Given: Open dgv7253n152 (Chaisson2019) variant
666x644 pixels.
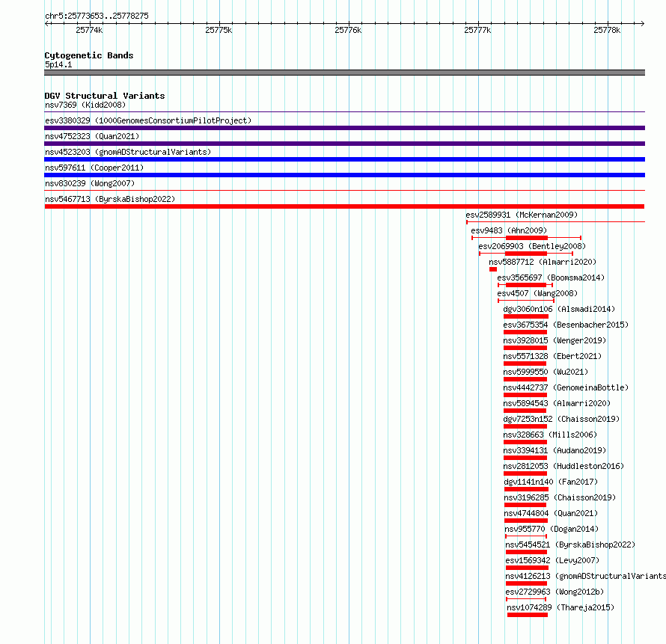Looking at the screenshot, I should pyautogui.click(x=561, y=419).
